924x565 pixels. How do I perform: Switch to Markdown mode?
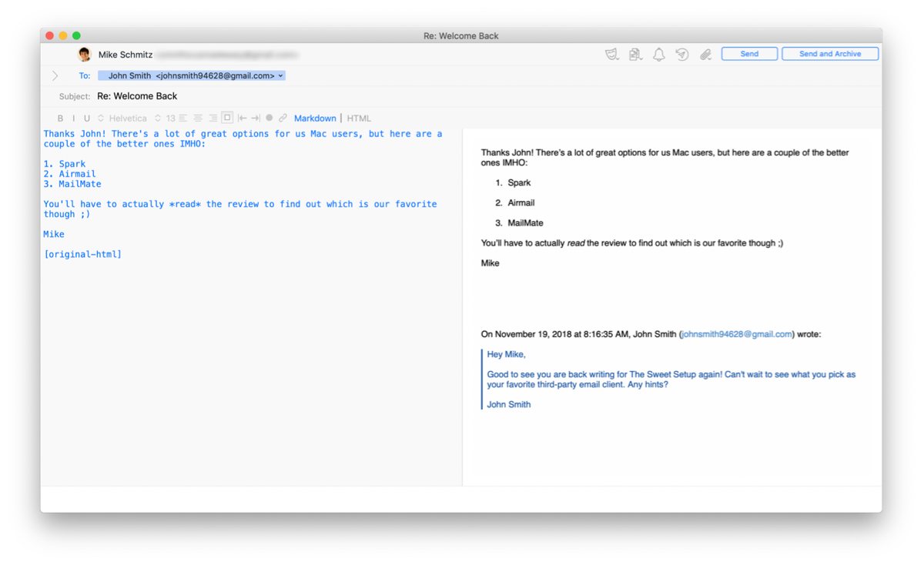[x=315, y=119]
